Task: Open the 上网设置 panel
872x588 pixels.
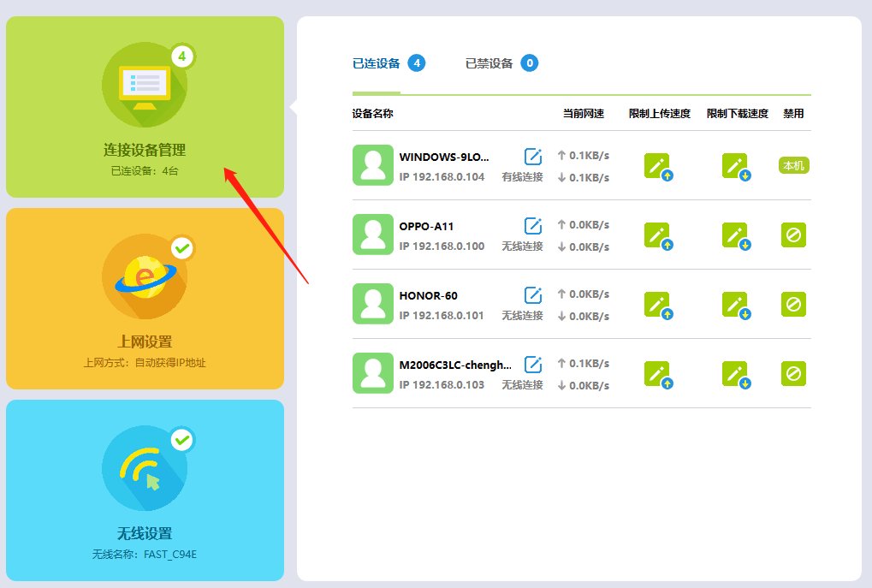Action: [145, 299]
